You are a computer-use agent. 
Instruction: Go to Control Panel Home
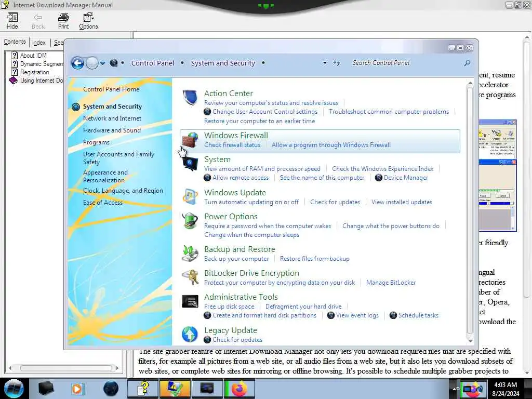click(x=111, y=89)
